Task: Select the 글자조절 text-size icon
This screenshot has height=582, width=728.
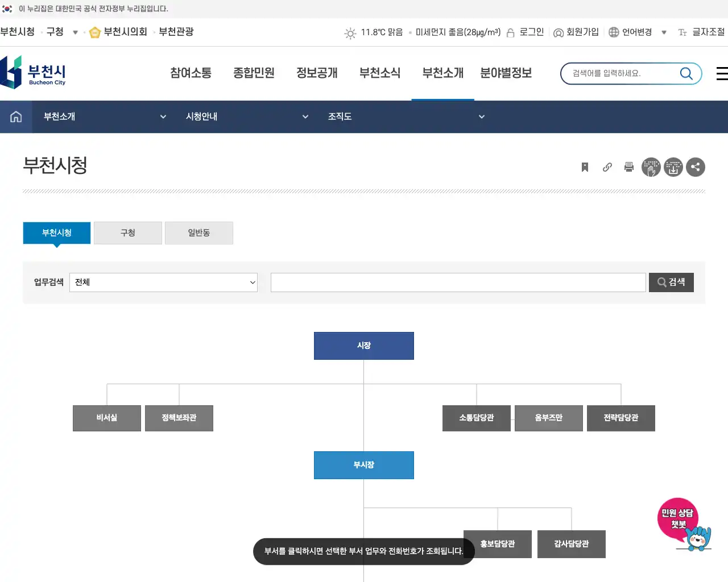Action: (682, 32)
